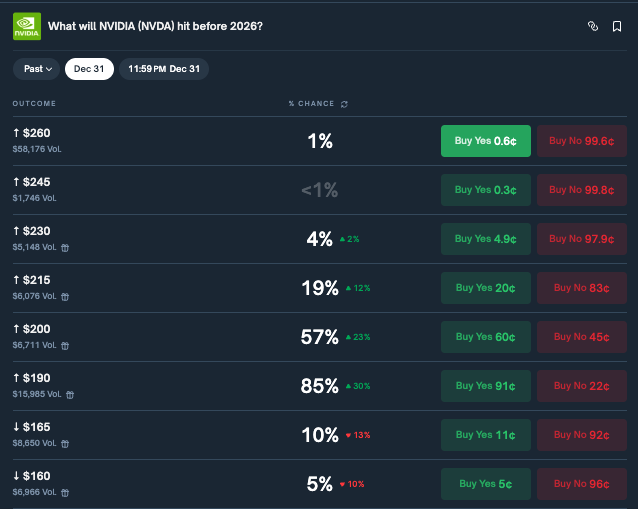Click Buy No 99.8¢ for $245
638x509 pixels.
pyautogui.click(x=582, y=190)
